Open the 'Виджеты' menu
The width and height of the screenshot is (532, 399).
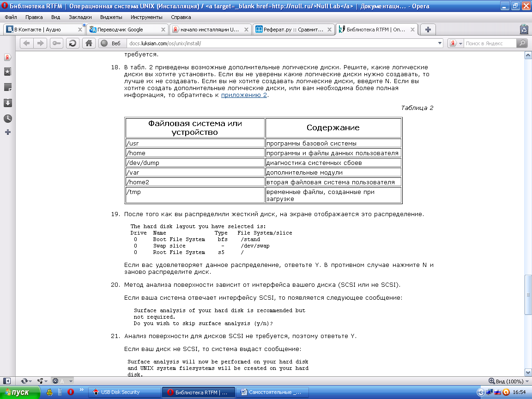click(x=111, y=17)
